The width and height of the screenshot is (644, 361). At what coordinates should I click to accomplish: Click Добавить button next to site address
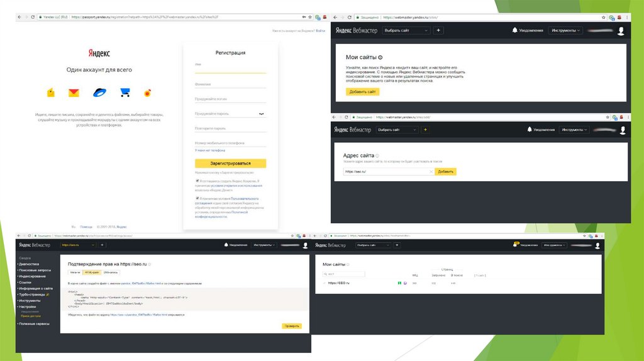445,172
